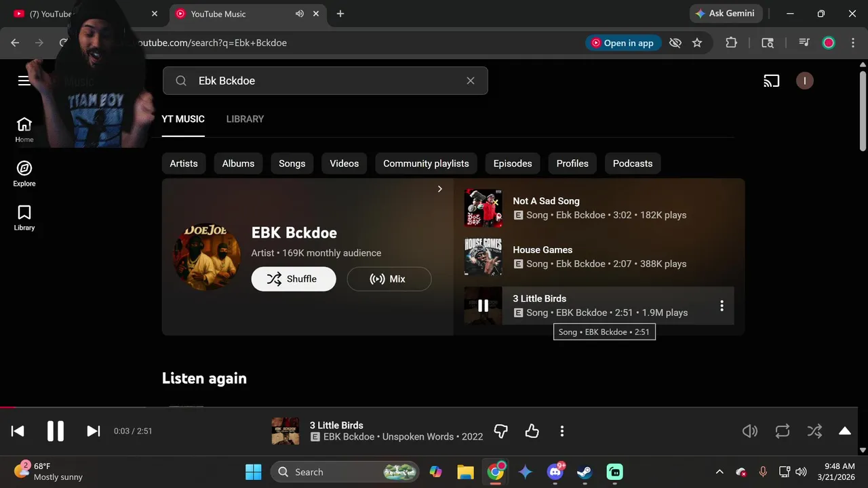Open the Explore sidebar item

24,174
